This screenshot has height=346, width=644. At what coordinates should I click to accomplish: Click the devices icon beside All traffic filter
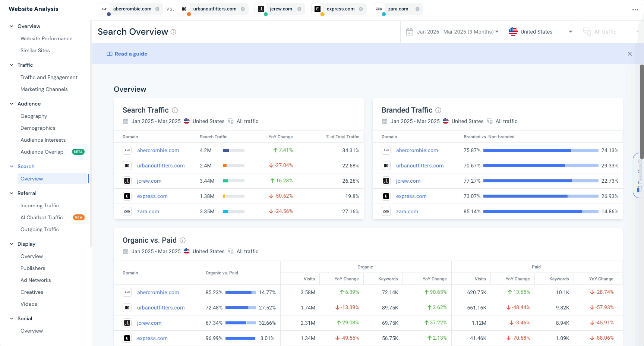tap(587, 32)
